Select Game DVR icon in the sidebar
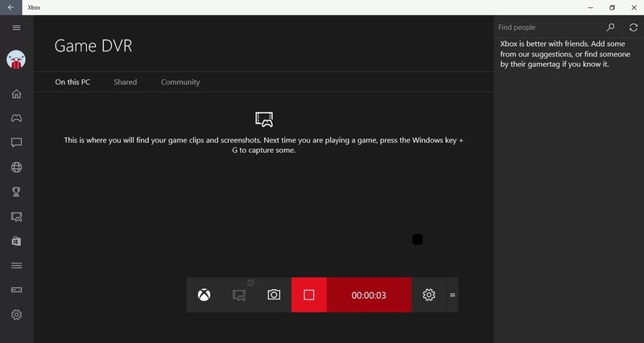 (x=16, y=217)
